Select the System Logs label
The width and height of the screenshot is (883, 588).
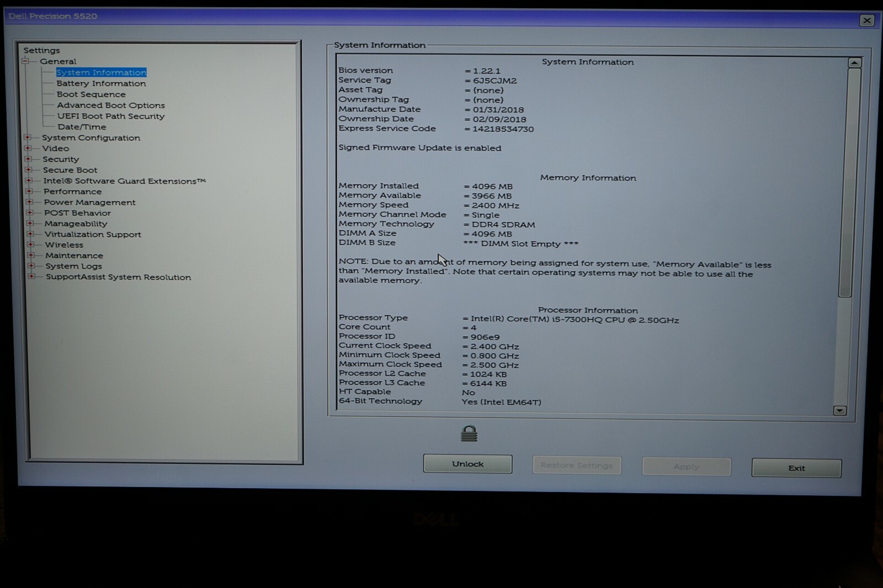[73, 266]
